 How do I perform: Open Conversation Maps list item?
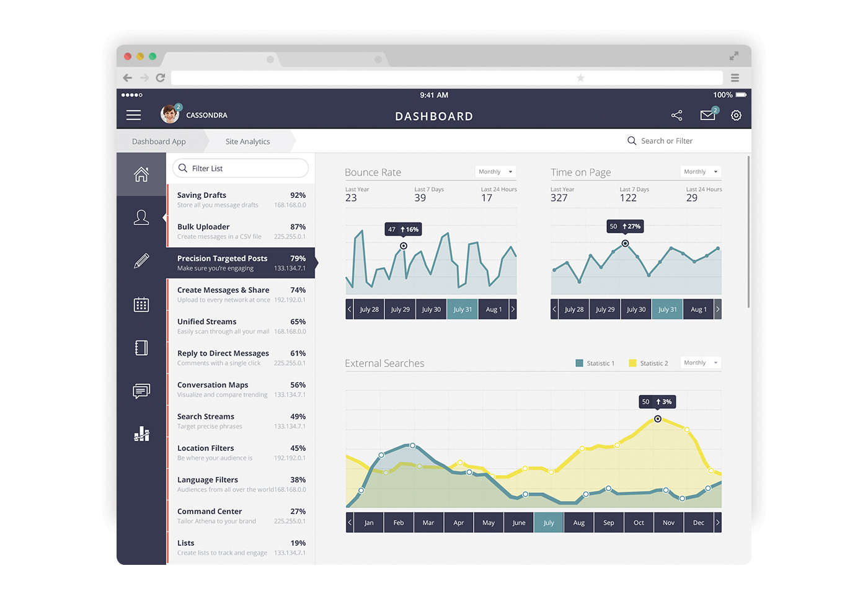[241, 389]
